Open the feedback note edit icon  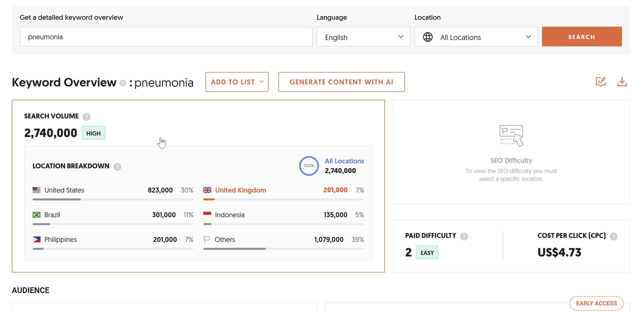pyautogui.click(x=601, y=82)
